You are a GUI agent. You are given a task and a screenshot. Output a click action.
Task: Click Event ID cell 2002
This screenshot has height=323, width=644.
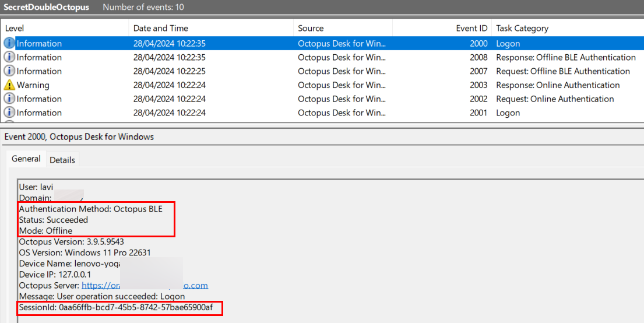tap(478, 99)
